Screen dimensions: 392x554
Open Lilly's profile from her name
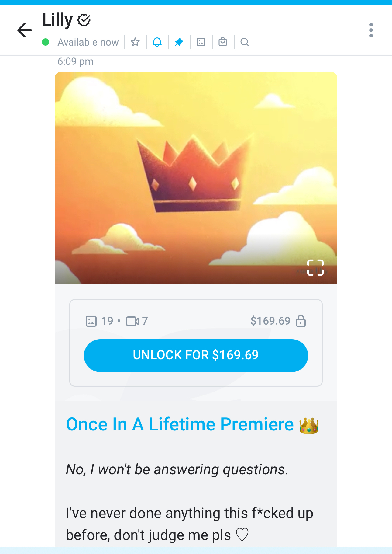[x=57, y=20]
